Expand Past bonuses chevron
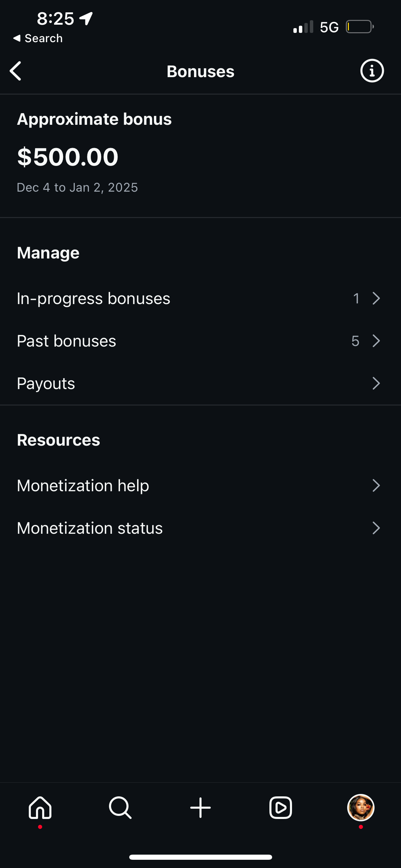This screenshot has width=401, height=868. [x=376, y=341]
